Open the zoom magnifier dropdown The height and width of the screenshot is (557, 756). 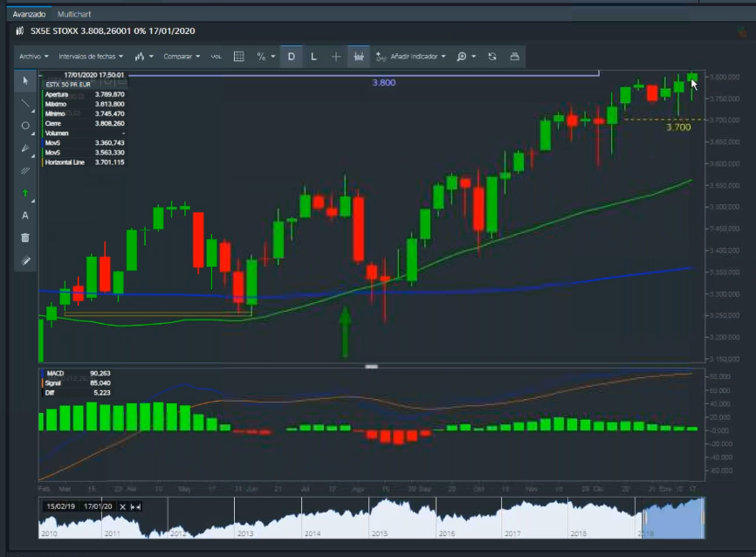tap(466, 57)
